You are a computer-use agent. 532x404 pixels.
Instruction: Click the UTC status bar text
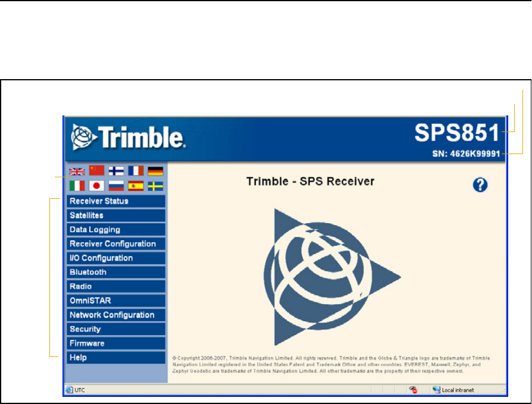point(80,390)
